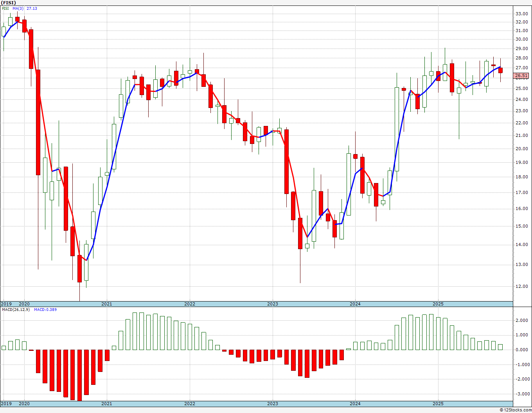Select the "22.00" price axis label

click(521, 123)
